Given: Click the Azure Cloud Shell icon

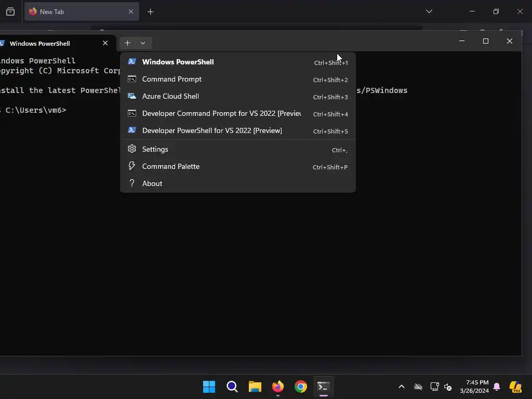Looking at the screenshot, I should pyautogui.click(x=132, y=96).
